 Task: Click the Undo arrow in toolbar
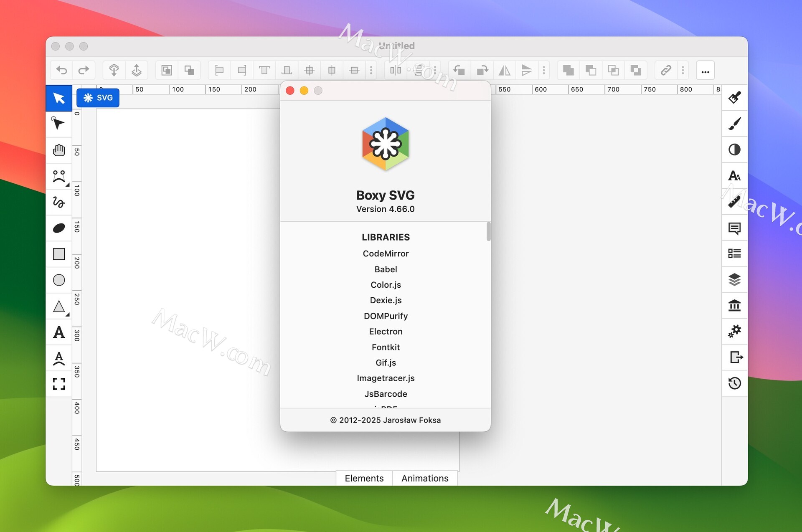click(x=62, y=70)
